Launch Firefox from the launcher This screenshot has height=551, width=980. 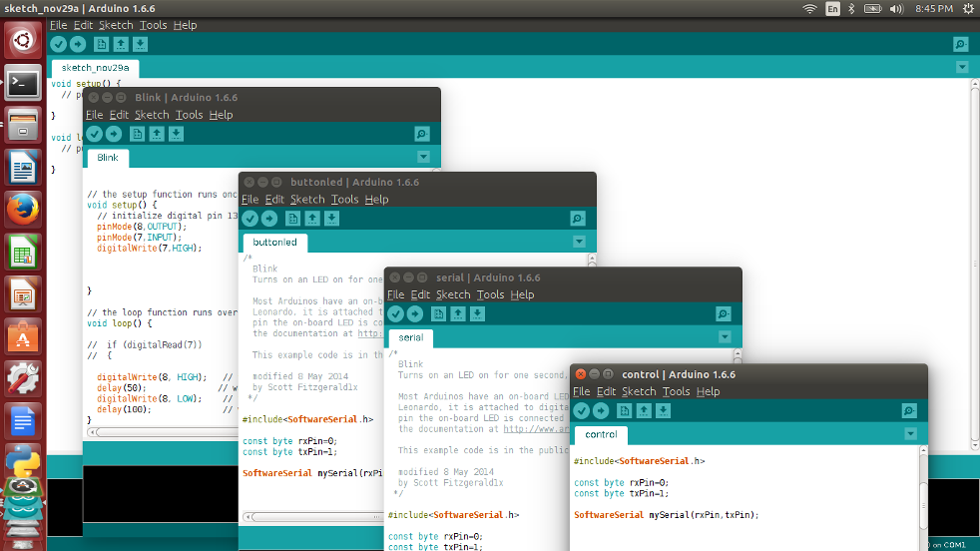point(23,209)
